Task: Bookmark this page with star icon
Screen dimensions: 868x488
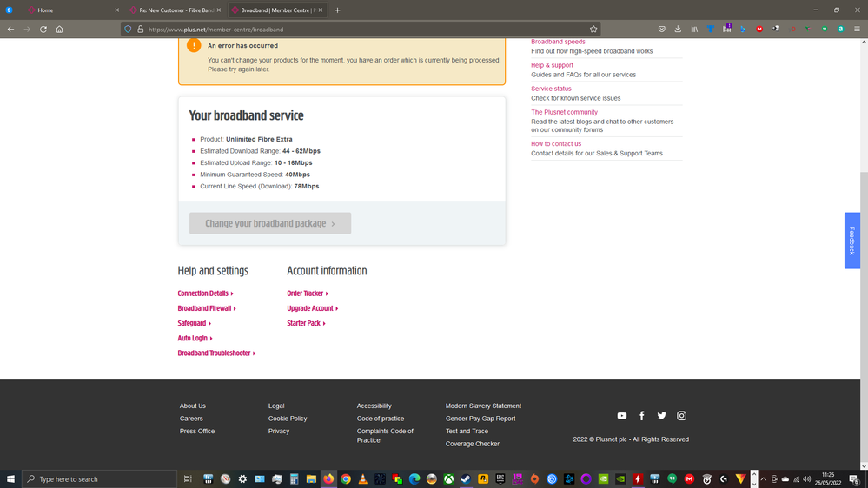Action: point(593,30)
